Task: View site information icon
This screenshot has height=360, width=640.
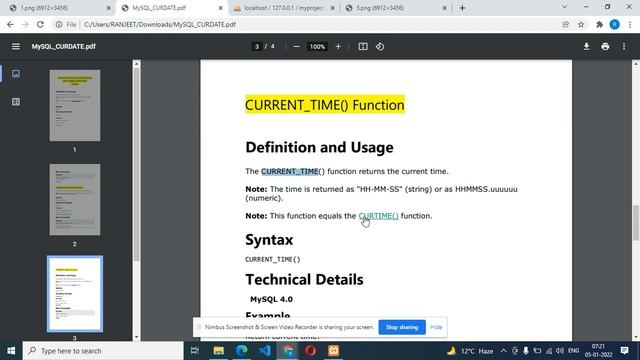Action: click(x=59, y=24)
